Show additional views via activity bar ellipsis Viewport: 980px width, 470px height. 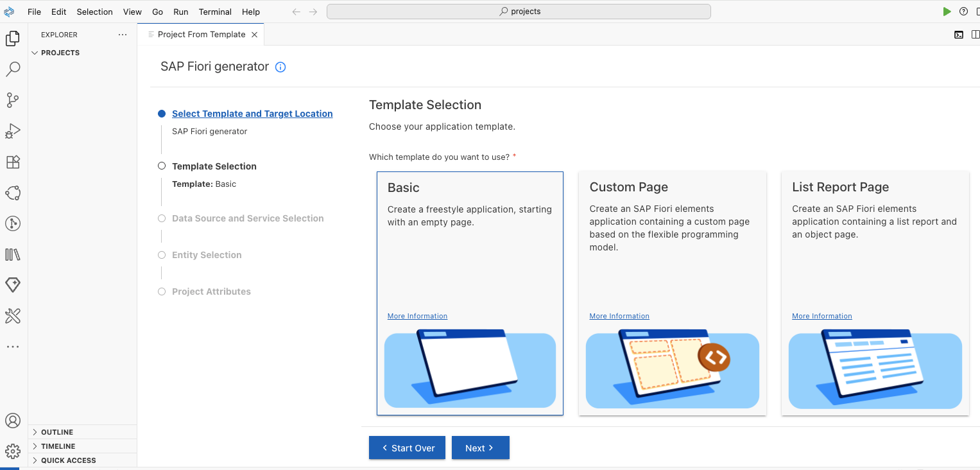pyautogui.click(x=13, y=347)
